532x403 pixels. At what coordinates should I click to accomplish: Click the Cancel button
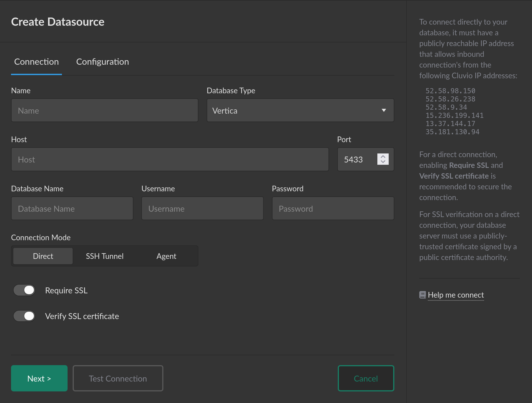pos(366,378)
